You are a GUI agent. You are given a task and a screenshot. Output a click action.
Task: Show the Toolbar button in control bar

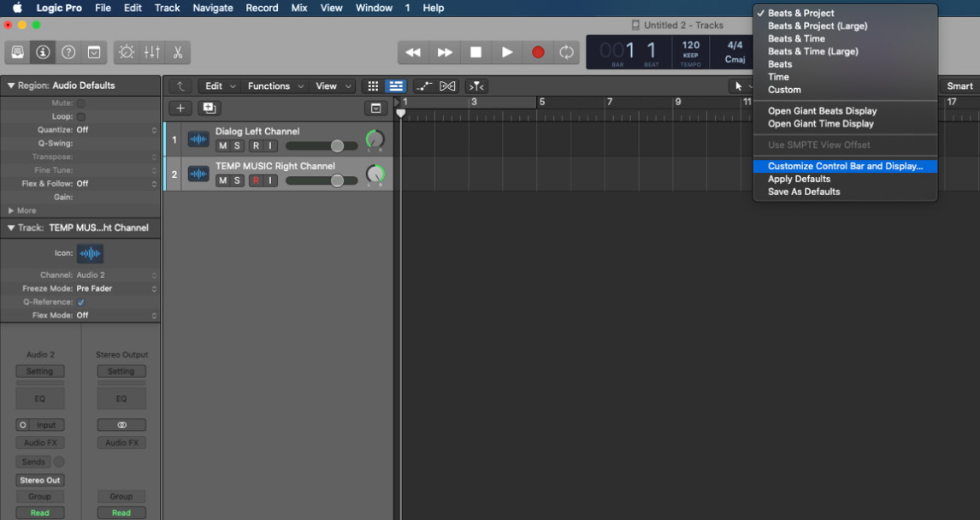click(x=94, y=52)
